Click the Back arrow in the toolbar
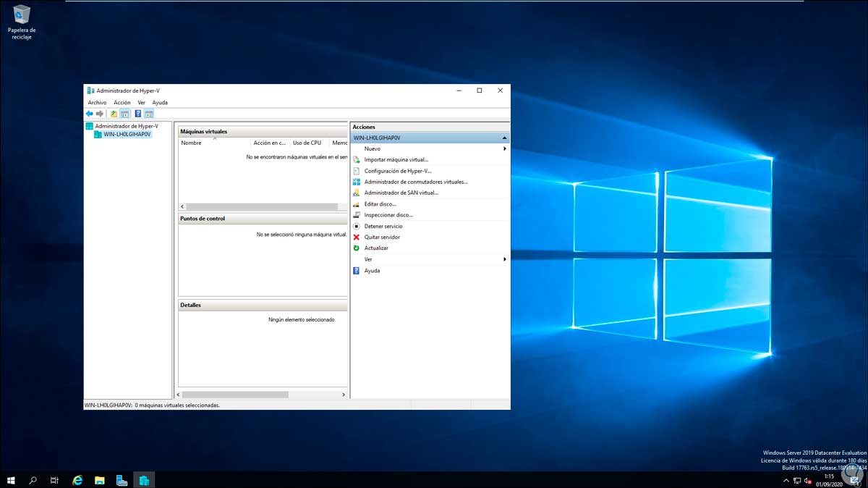 pos(90,114)
